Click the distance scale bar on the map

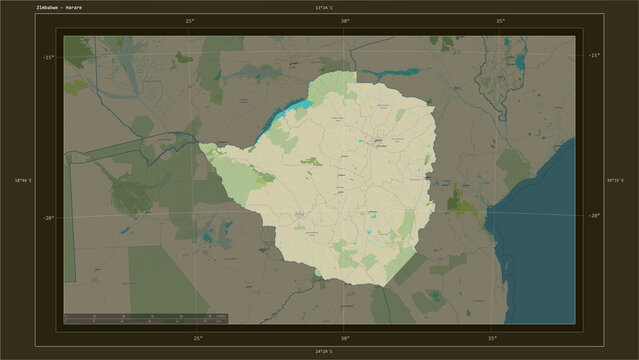(146, 319)
